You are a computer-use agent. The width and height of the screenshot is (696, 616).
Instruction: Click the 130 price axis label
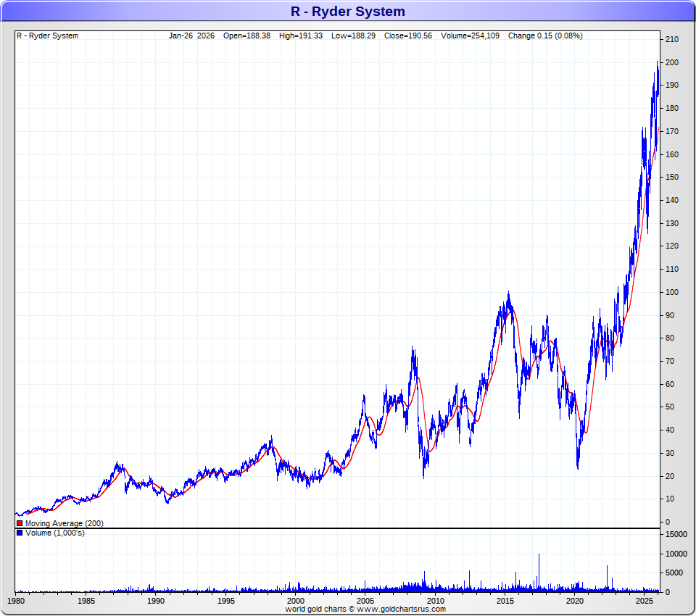tap(672, 223)
